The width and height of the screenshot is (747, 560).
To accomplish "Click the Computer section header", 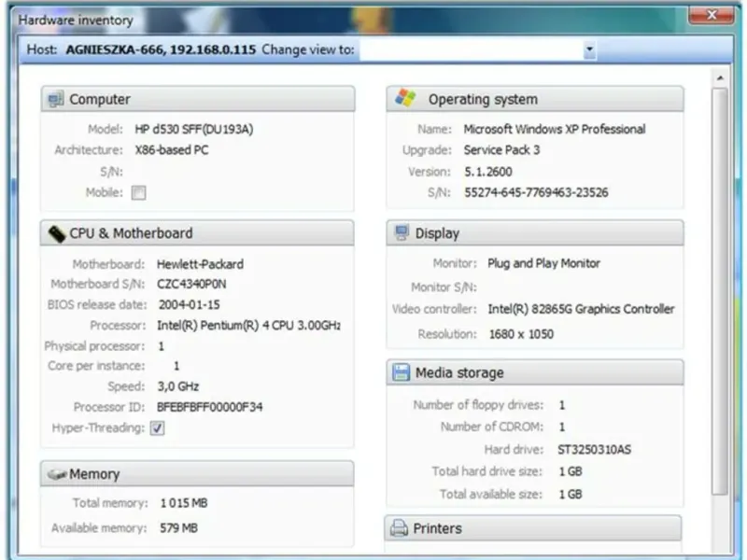I will (198, 99).
